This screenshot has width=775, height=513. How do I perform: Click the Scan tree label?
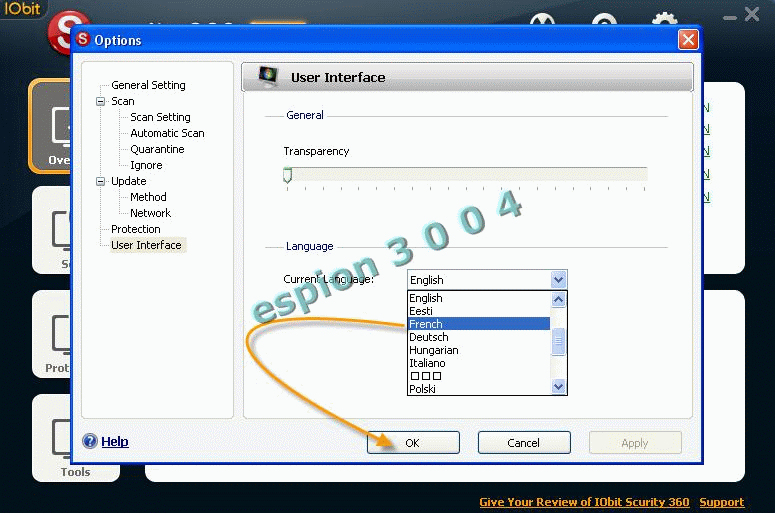(x=123, y=101)
